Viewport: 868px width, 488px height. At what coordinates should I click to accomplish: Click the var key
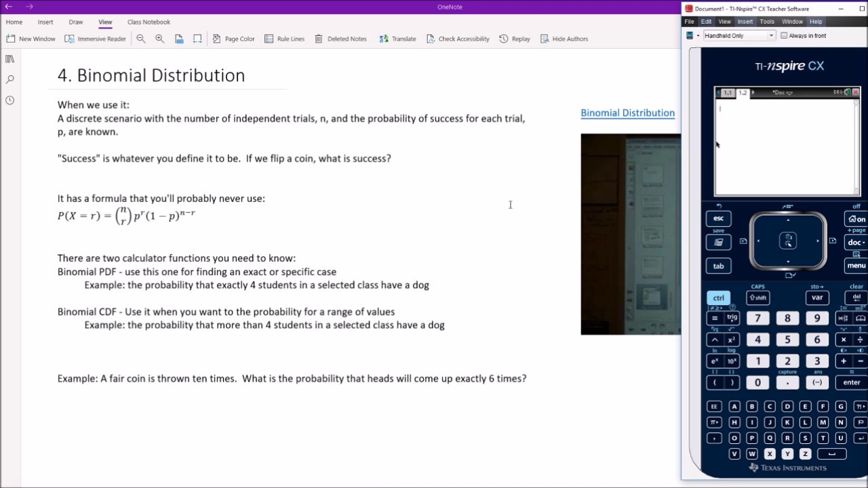(817, 298)
